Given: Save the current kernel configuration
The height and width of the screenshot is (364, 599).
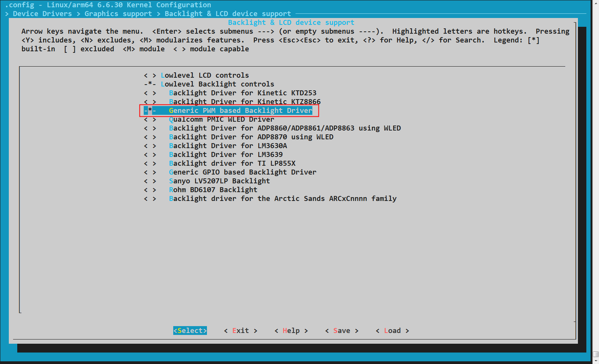Looking at the screenshot, I should [x=341, y=330].
